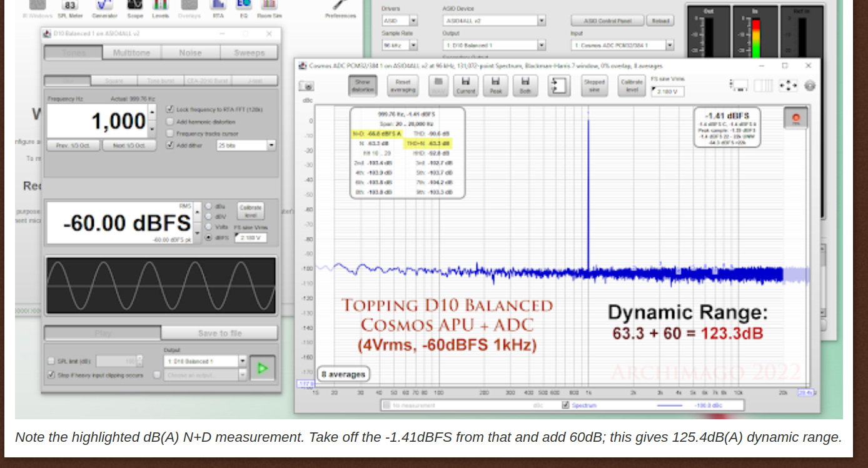Switch to the Multitone generator tab
Viewport: 868px width, 468px height.
(132, 52)
